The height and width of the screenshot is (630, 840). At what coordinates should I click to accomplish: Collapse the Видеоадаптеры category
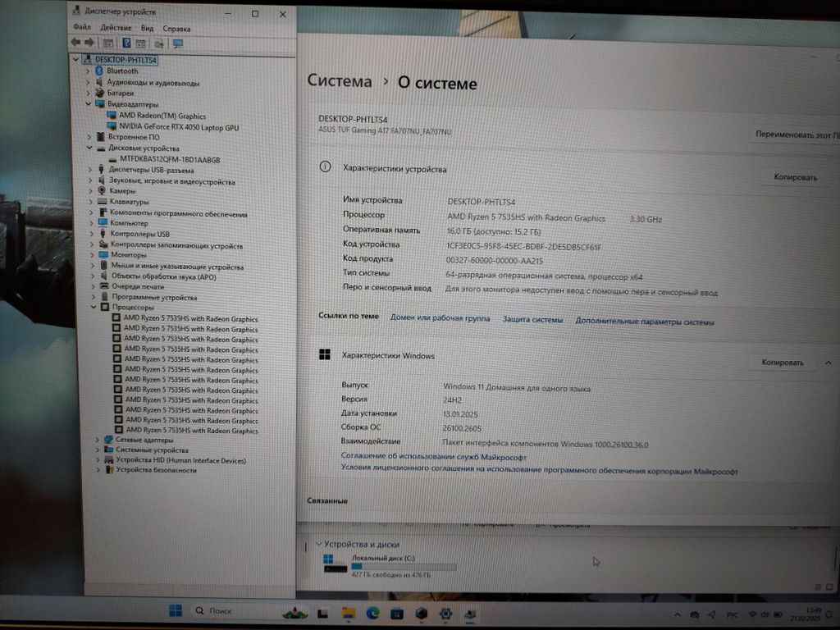[88, 105]
